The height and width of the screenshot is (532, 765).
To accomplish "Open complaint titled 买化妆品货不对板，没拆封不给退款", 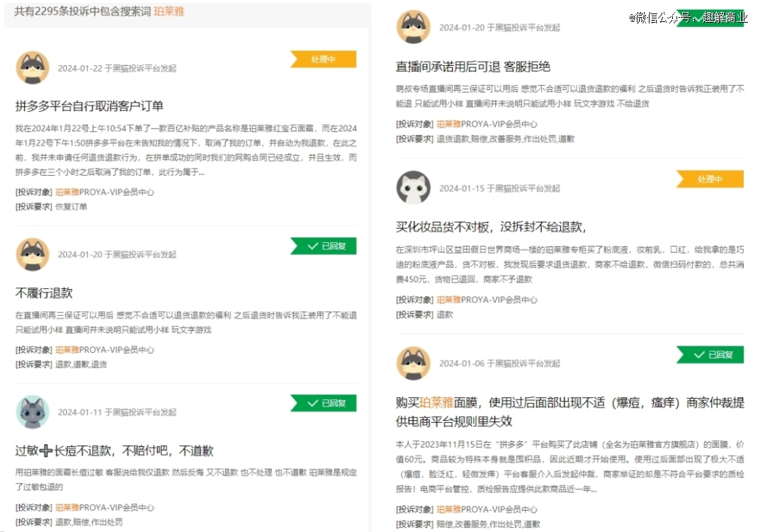I will tap(490, 227).
